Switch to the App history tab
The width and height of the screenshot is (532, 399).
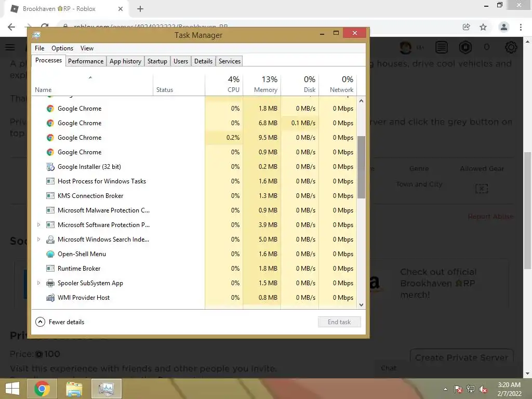[x=126, y=61]
